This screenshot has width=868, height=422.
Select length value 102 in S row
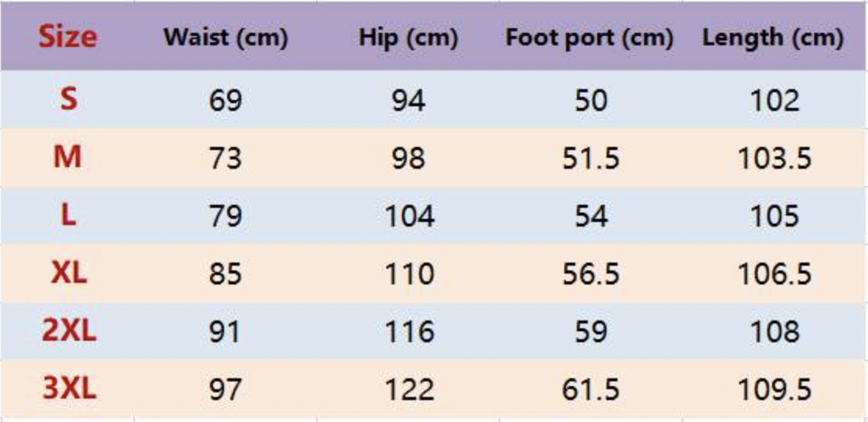point(774,101)
